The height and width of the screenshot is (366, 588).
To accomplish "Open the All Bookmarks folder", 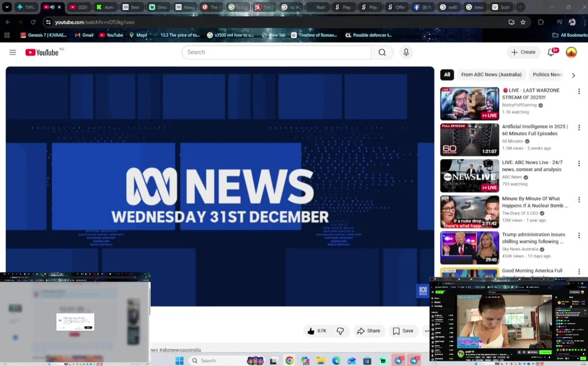I will [x=570, y=35].
